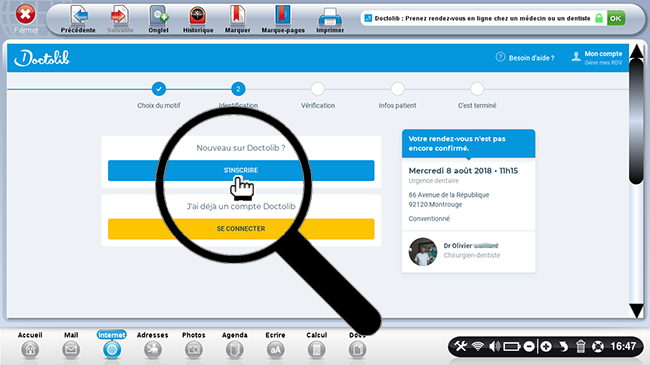650x365 pixels.
Task: Click the battery status icon
Action: click(x=512, y=346)
